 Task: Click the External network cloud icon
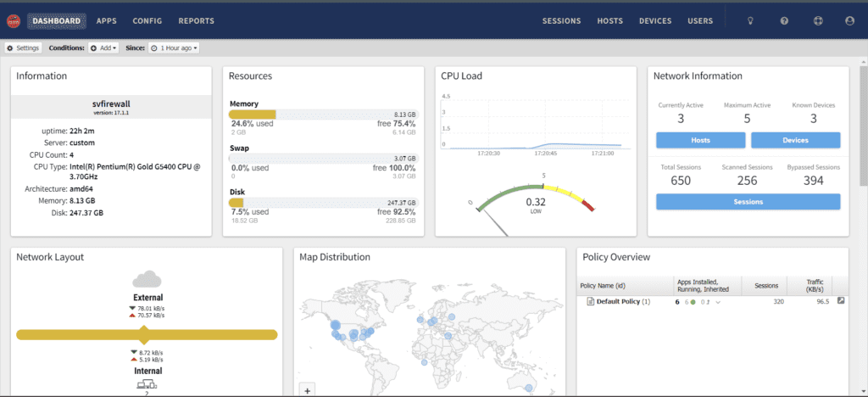coord(147,279)
